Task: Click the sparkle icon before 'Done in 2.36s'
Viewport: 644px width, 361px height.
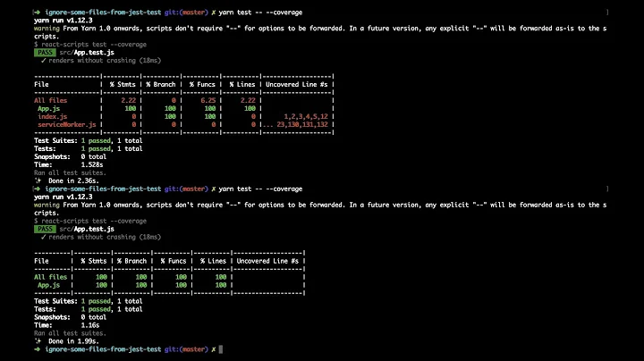Action: [38, 180]
